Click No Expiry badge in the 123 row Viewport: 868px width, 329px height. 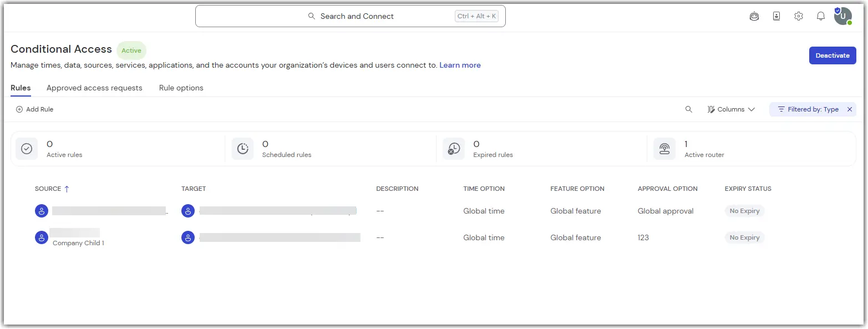coord(745,237)
